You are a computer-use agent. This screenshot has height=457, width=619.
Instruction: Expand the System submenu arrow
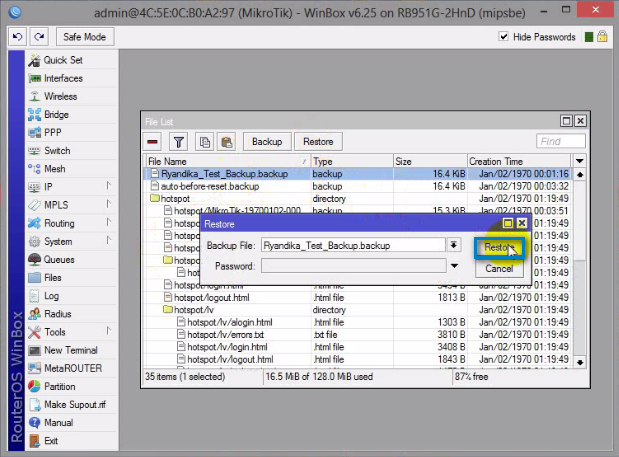tap(109, 240)
